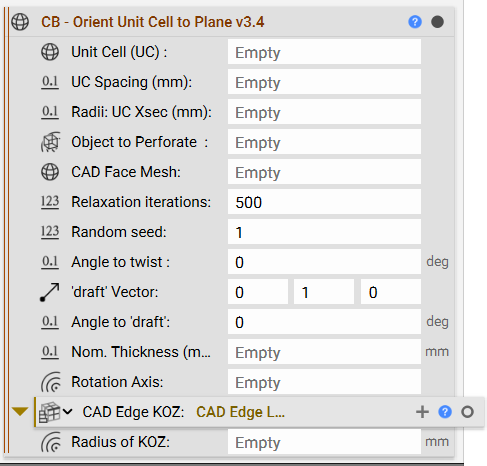
Task: Click the globe icon beside the block title
Action: 20,22
